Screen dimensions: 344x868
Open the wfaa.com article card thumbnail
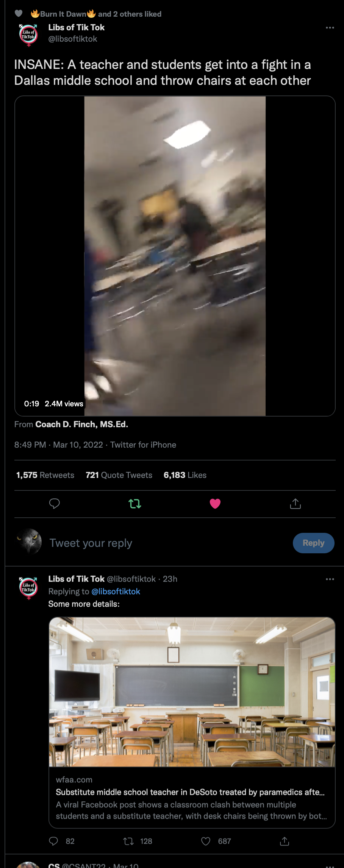pos(192,692)
